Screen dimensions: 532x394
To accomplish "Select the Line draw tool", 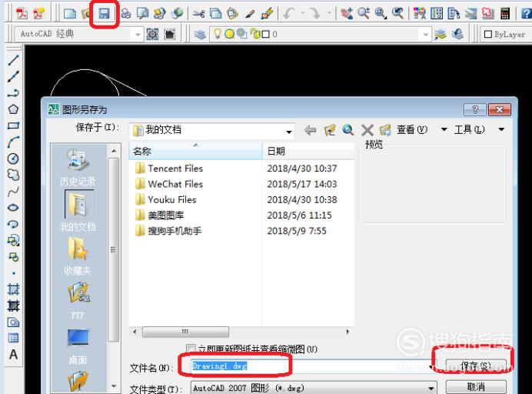I will click(x=13, y=60).
